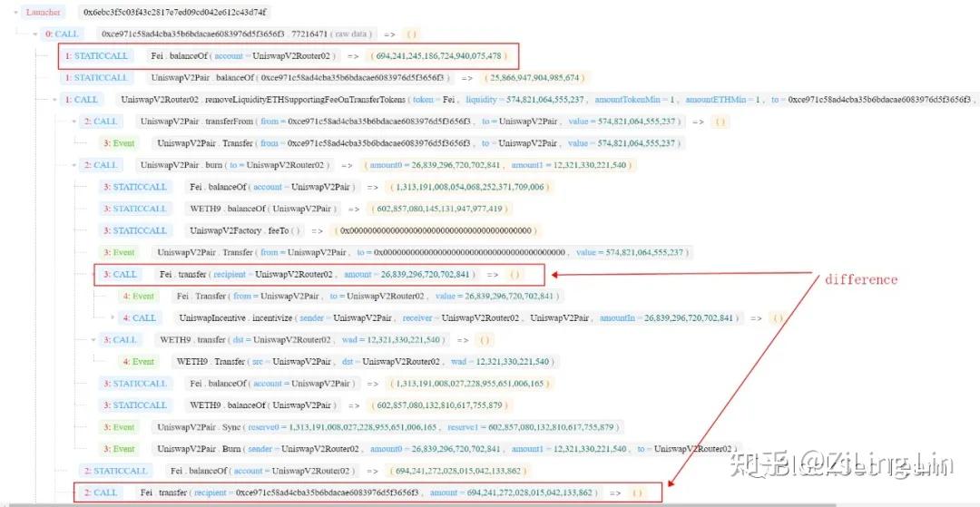The image size is (980, 507).
Task: Click the 2: STATICCALL Fei.balanceOf UniswapV2Router02 call
Action: pyautogui.click(x=264, y=471)
